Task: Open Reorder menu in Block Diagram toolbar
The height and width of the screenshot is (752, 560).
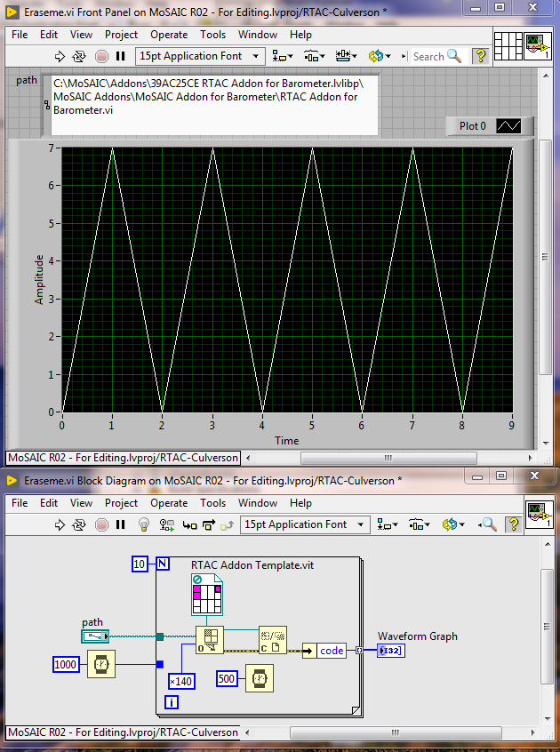Action: click(x=453, y=524)
